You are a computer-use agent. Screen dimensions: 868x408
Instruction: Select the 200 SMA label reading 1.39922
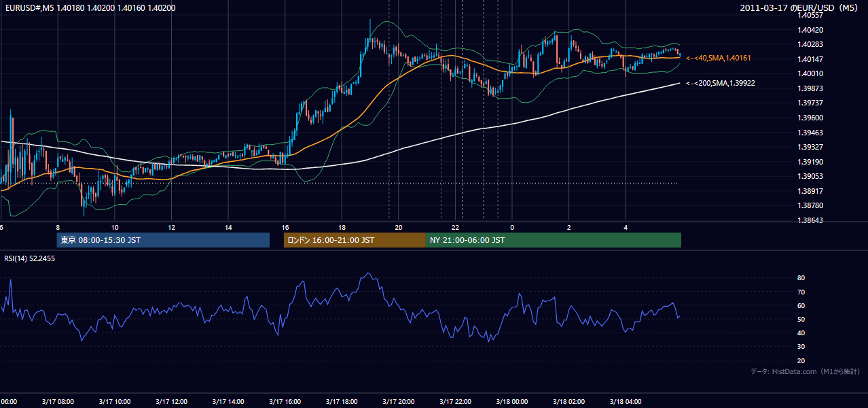(x=721, y=83)
